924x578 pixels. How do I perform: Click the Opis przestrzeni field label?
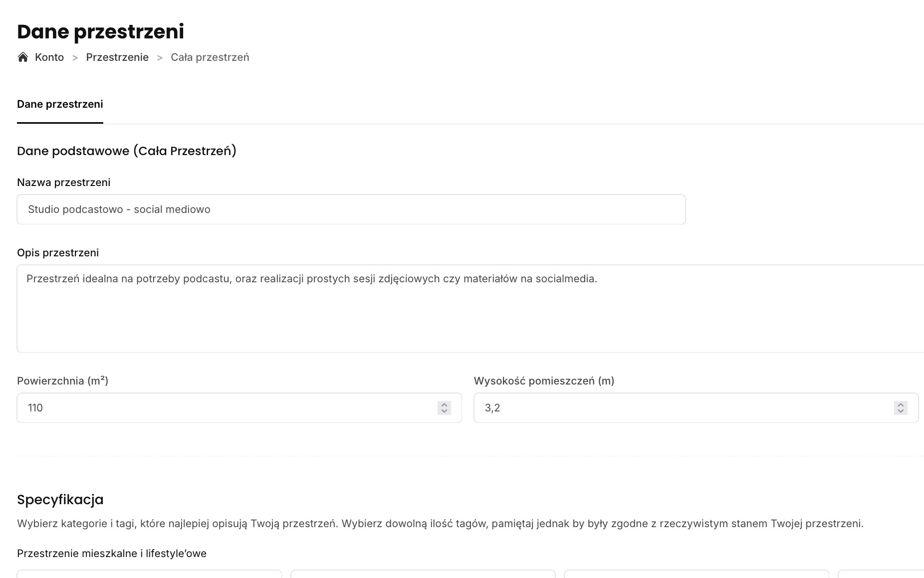58,253
